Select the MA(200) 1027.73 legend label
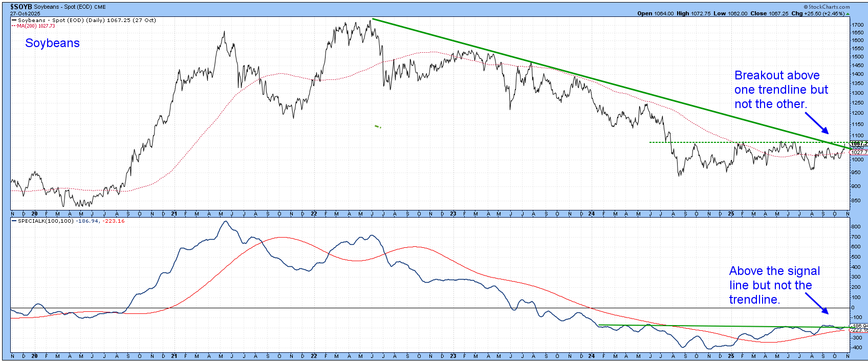The image size is (868, 361). point(36,26)
